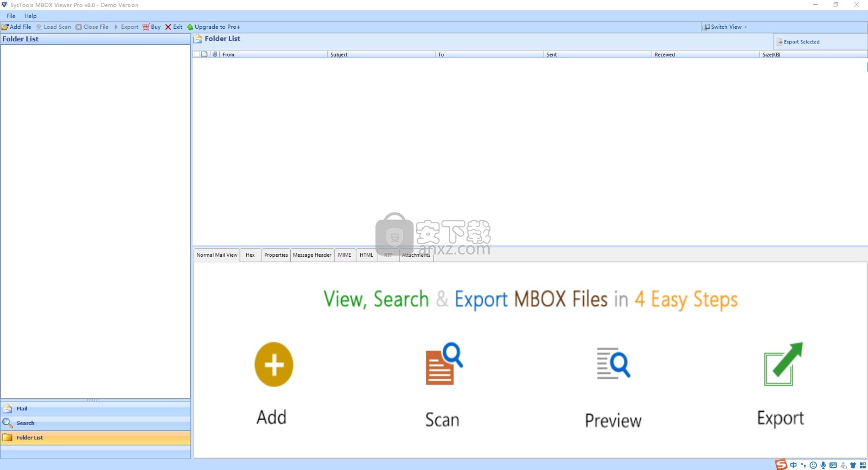The height and width of the screenshot is (470, 868).
Task: Click the envelope icon beside the Folder List title
Action: (198, 39)
